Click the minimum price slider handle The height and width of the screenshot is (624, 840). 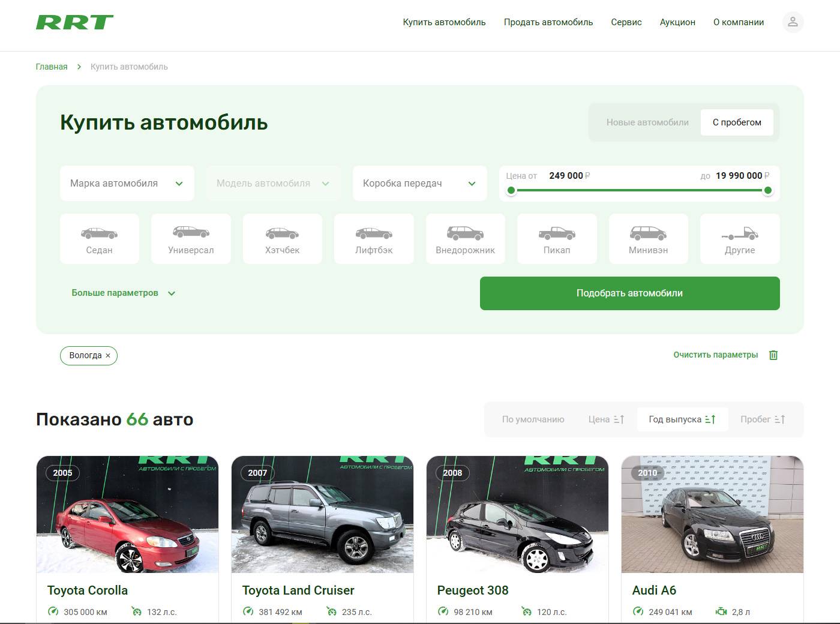tap(511, 191)
